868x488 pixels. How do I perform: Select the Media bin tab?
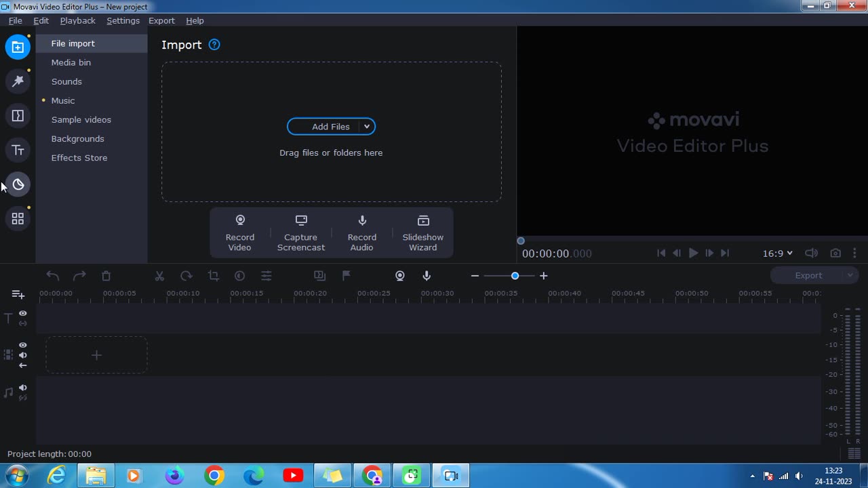click(92, 62)
